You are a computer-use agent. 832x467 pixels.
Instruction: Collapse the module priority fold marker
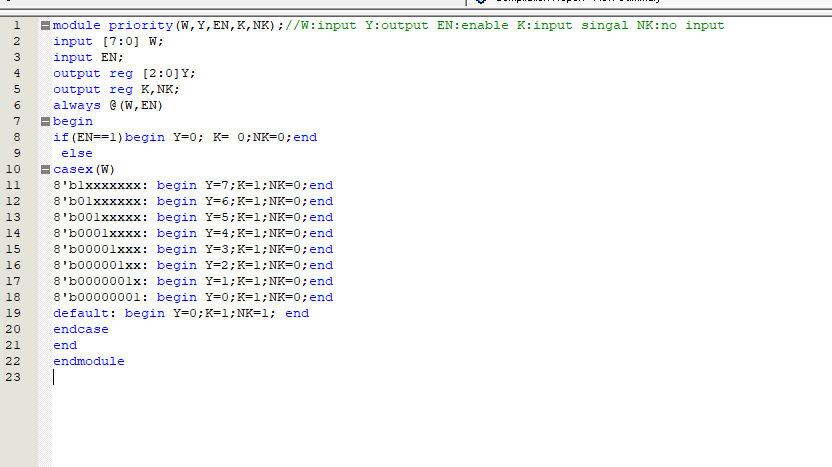(45, 25)
